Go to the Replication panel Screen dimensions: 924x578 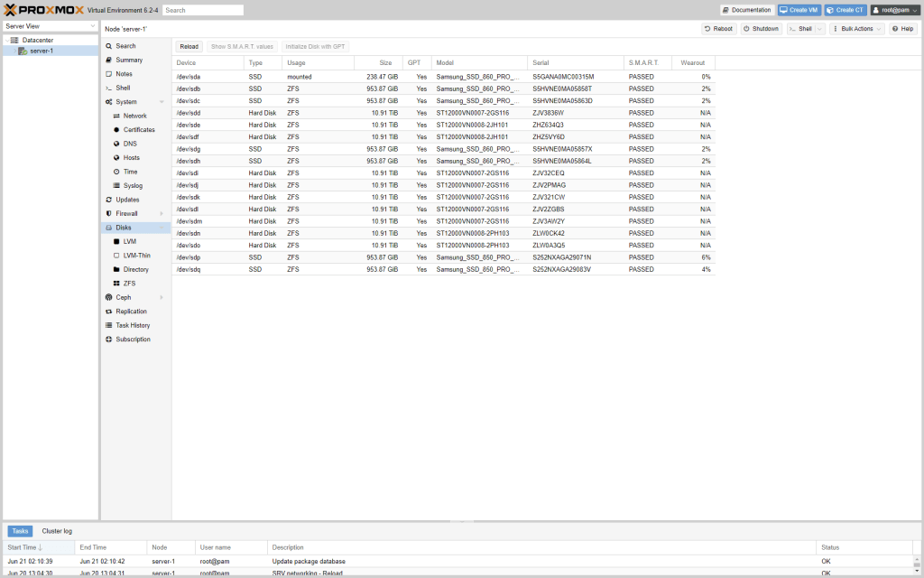(x=131, y=312)
